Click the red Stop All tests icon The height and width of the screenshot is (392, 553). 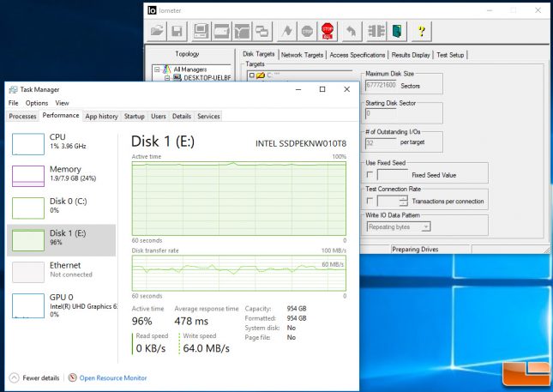[x=328, y=31]
